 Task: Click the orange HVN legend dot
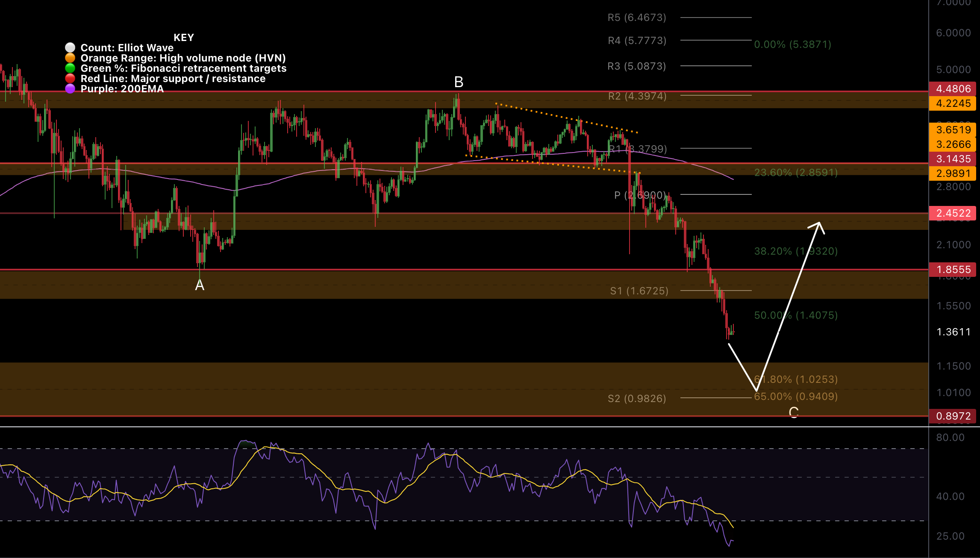pos(70,58)
